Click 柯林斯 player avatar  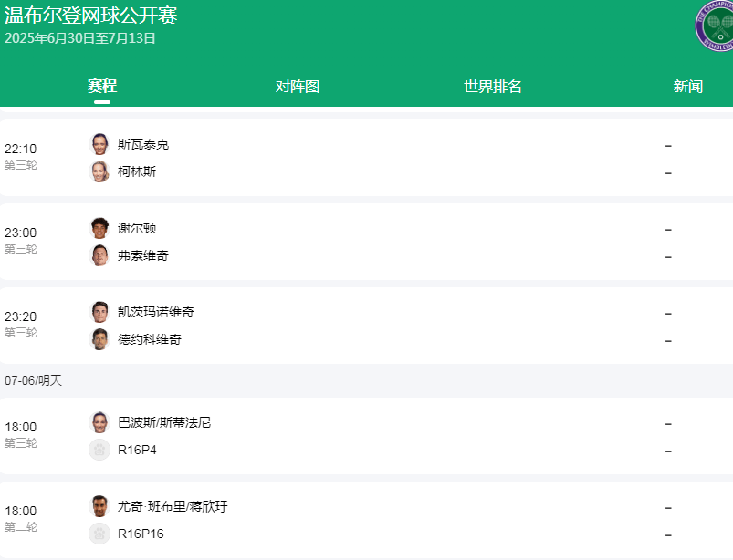tap(99, 171)
